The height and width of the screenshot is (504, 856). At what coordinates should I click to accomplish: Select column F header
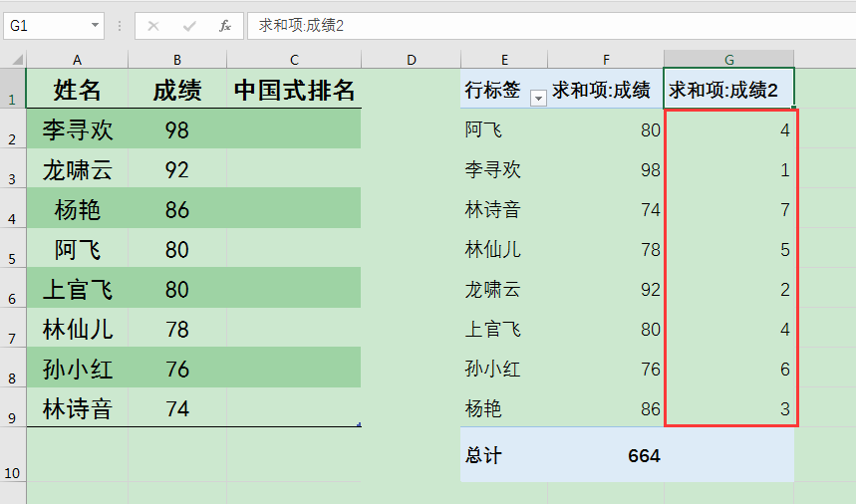point(606,60)
